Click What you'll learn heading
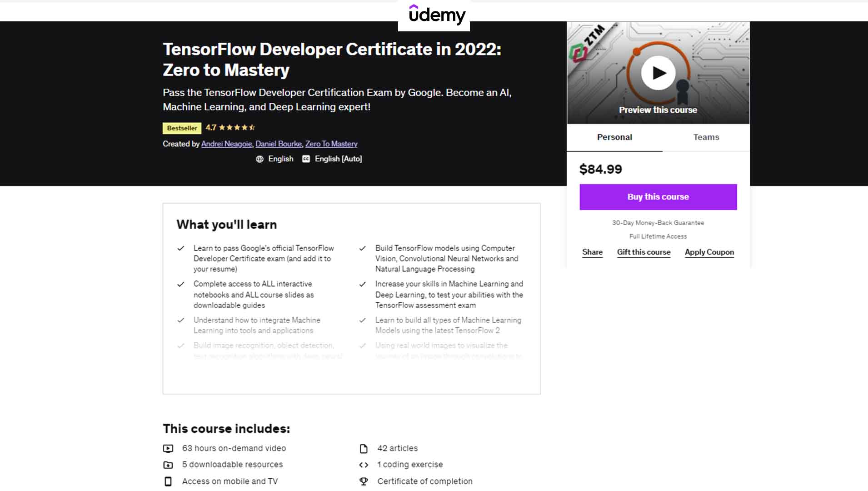Screen dimensions: 868x491 (226, 225)
